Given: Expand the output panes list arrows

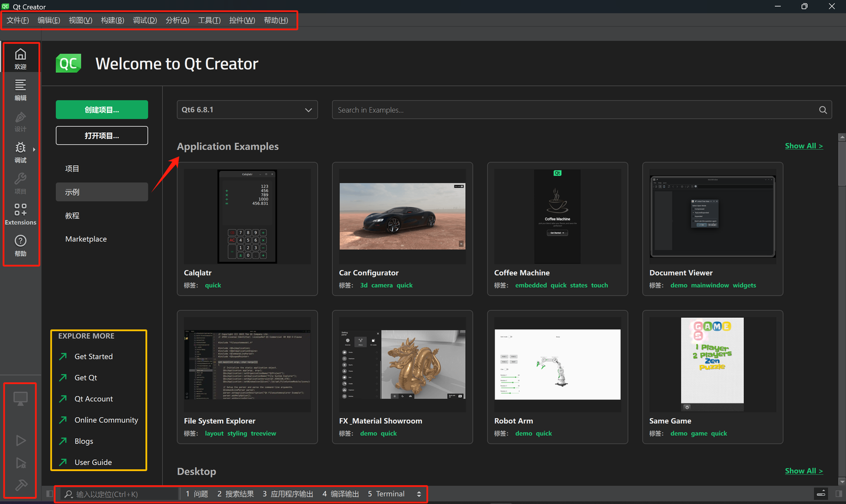Looking at the screenshot, I should [x=419, y=494].
